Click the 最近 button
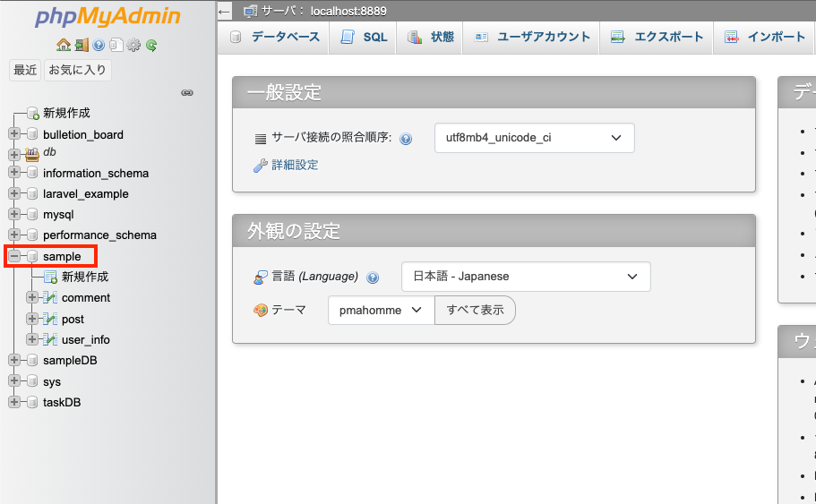The width and height of the screenshot is (816, 504). click(x=25, y=70)
